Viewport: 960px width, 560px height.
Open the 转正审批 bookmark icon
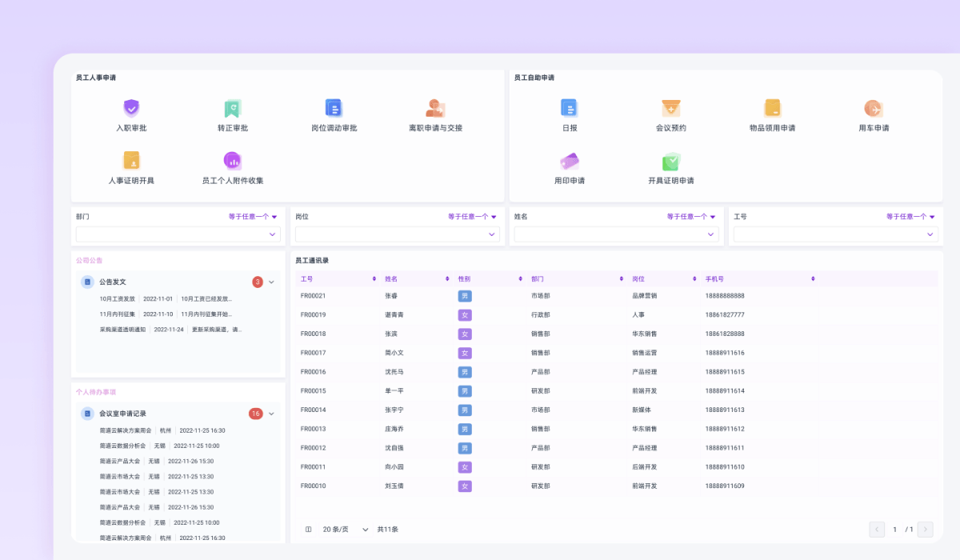pos(233,108)
